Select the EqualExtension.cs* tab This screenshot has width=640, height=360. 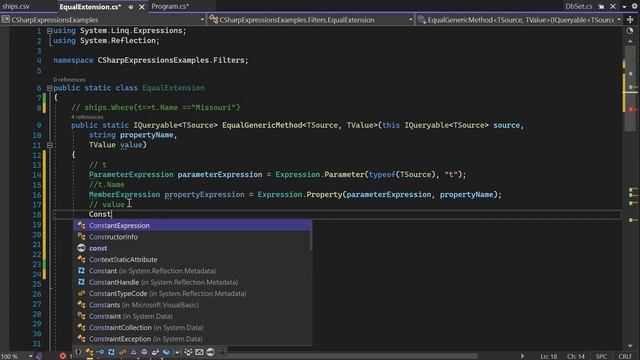pyautogui.click(x=90, y=7)
